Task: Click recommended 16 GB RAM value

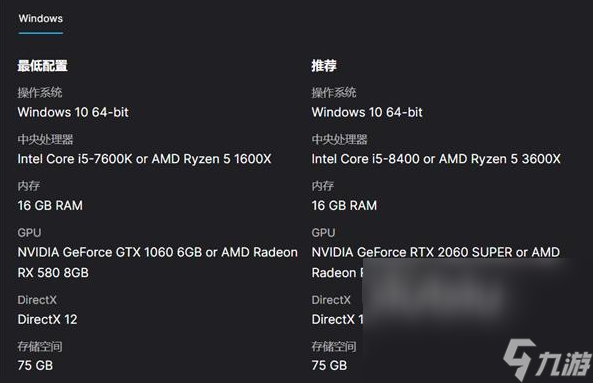Action: tap(344, 205)
